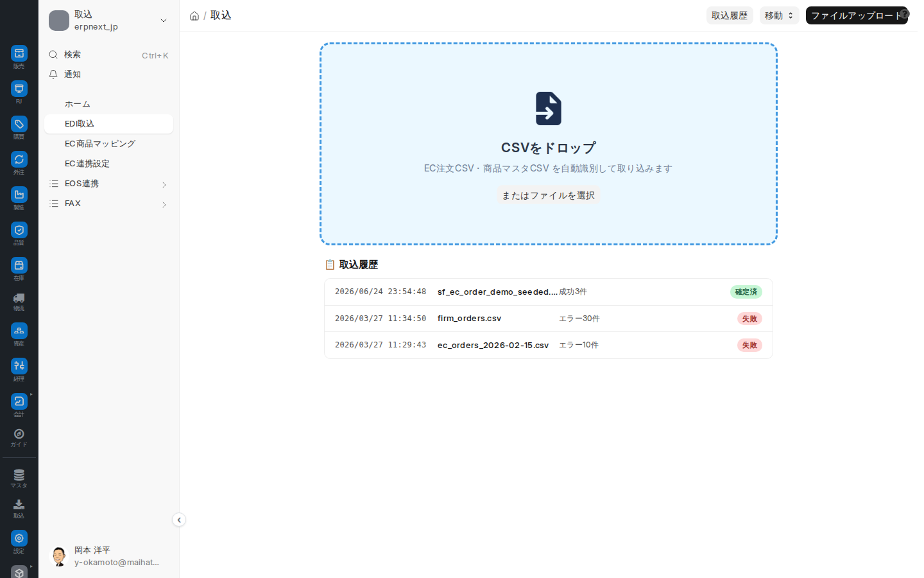Open the 物流 (logistics) truck icon

19,298
